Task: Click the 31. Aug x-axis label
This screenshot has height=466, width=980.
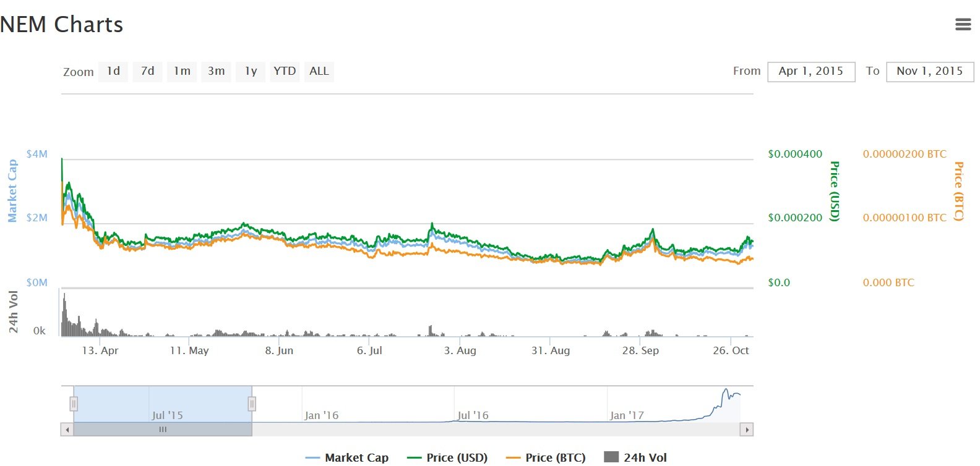Action: (x=551, y=350)
